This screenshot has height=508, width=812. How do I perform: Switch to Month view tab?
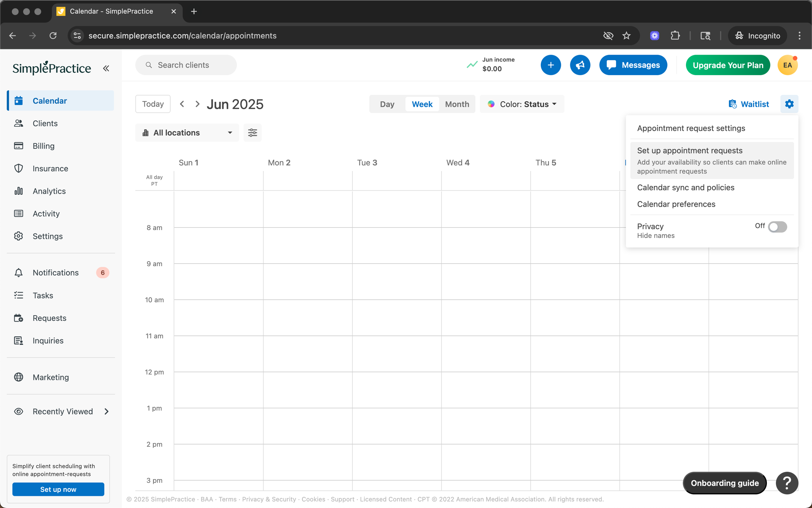pos(457,104)
